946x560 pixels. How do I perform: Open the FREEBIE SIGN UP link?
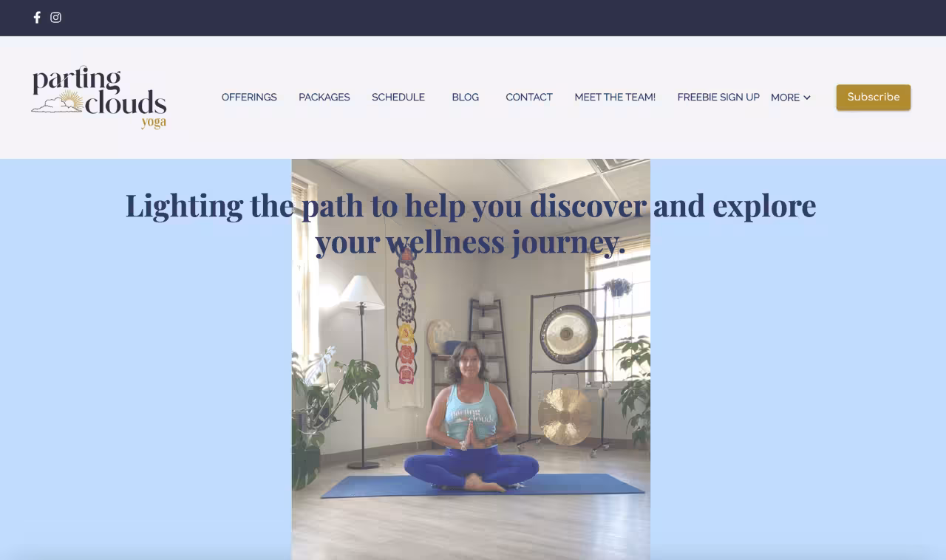coord(718,98)
